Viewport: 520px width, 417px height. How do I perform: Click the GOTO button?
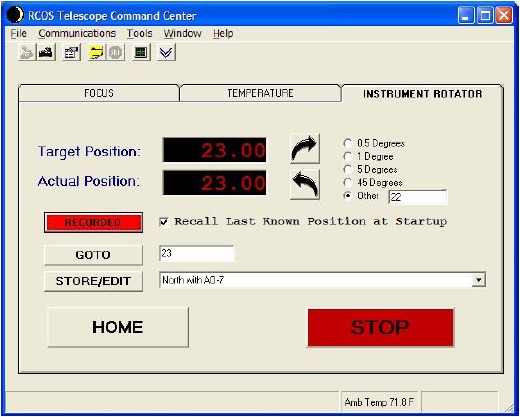(93, 255)
